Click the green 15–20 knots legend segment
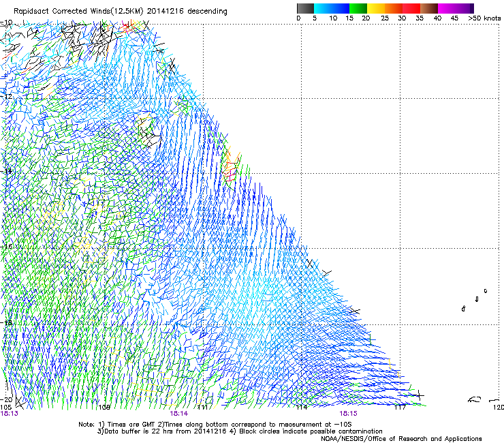 (x=358, y=8)
